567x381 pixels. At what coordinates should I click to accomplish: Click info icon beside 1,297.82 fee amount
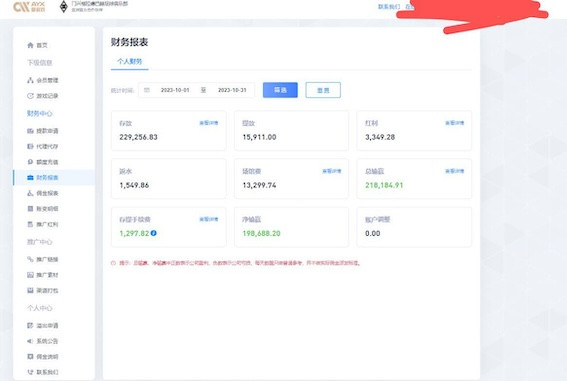pos(154,233)
